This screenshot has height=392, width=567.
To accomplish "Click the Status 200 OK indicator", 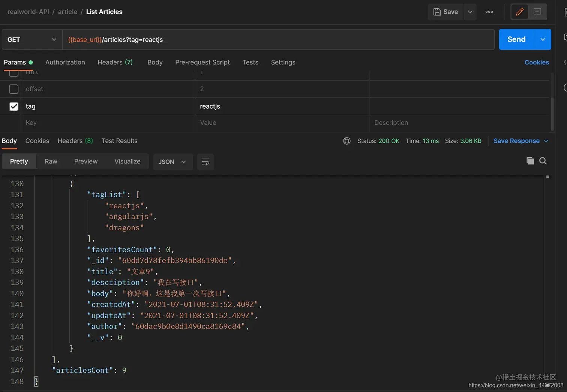I will 378,141.
